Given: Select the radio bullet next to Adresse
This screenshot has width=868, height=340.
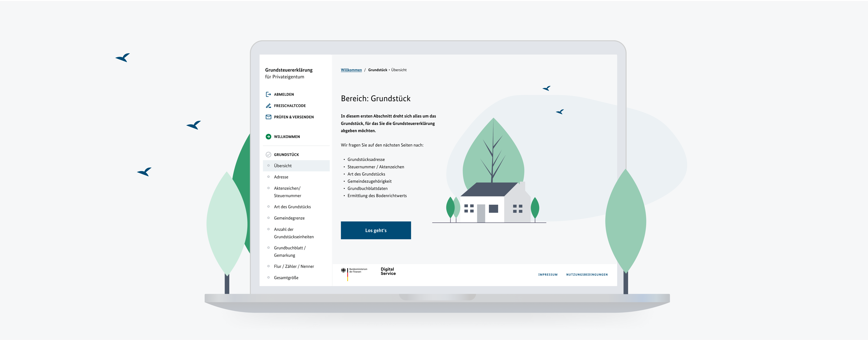Looking at the screenshot, I should pos(268,177).
